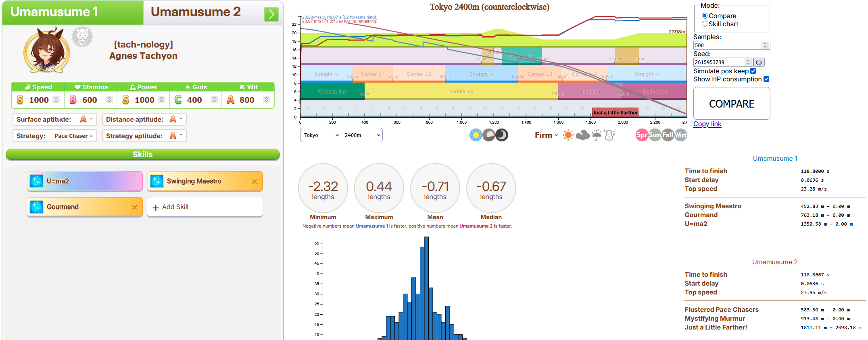Click Agnes Tachyon portrait icon
The height and width of the screenshot is (340, 868).
point(47,50)
